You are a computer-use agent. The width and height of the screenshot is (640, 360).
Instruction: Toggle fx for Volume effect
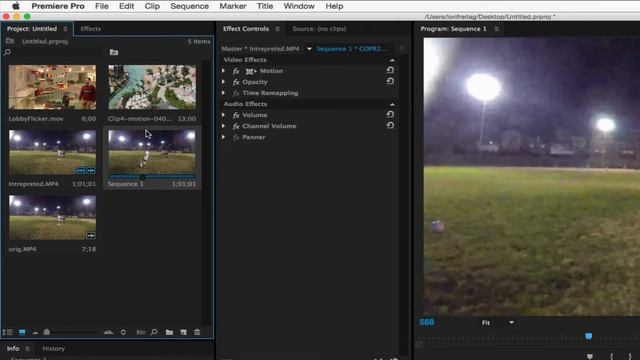[x=236, y=115]
